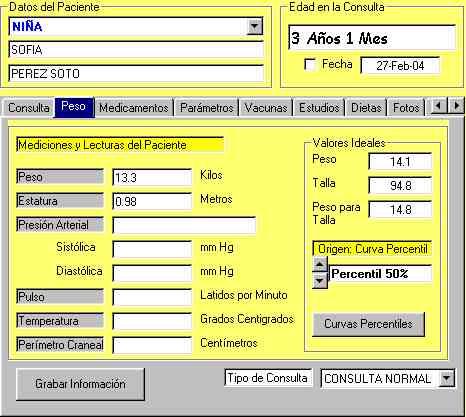Select the Consulta tab

29,108
